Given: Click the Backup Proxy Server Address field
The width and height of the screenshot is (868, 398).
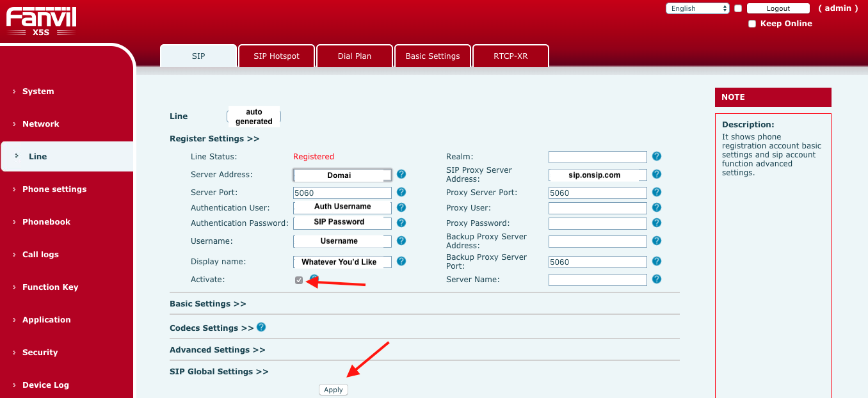Looking at the screenshot, I should (x=598, y=241).
